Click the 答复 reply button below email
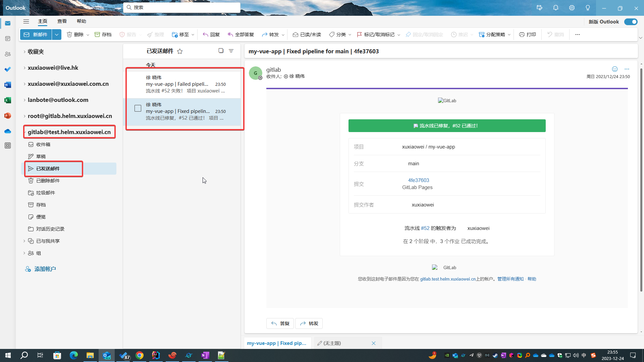The width and height of the screenshot is (644, 362). (280, 323)
